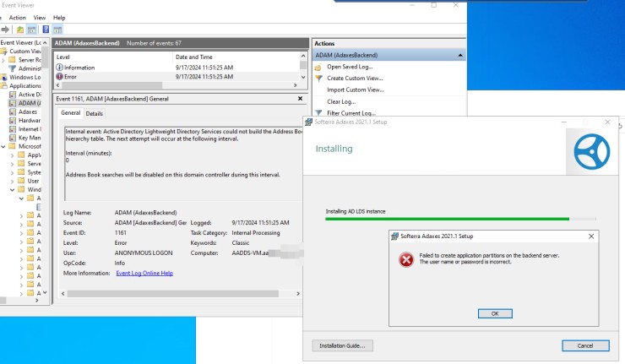The height and width of the screenshot is (364, 625).
Task: Toggle the show/hide action pane icon
Action: [x=57, y=30]
